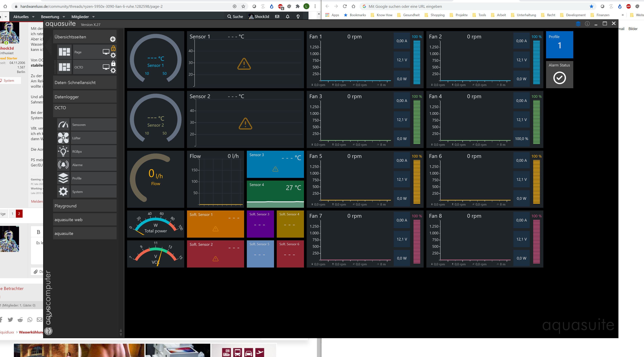Click desktop monitor icon for Page overview

[106, 52]
